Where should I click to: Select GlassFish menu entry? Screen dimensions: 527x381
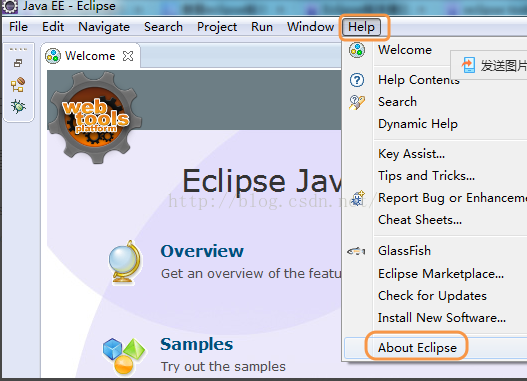point(404,251)
